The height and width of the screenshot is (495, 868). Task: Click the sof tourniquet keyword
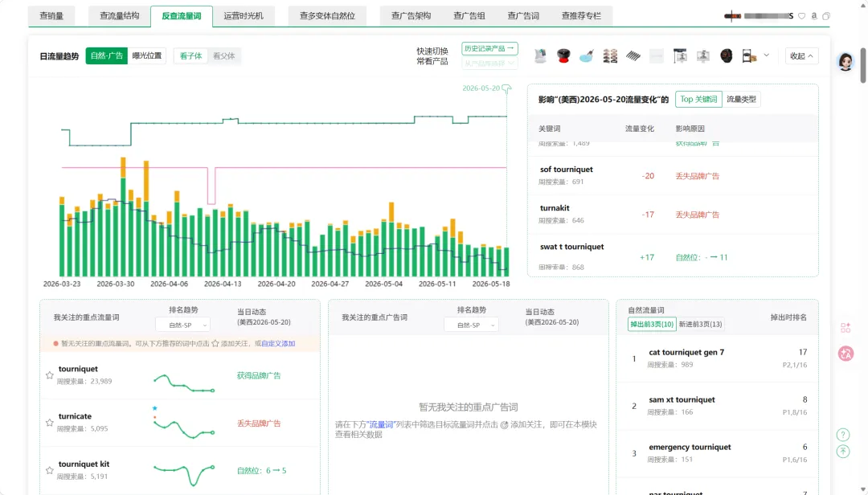pos(567,170)
